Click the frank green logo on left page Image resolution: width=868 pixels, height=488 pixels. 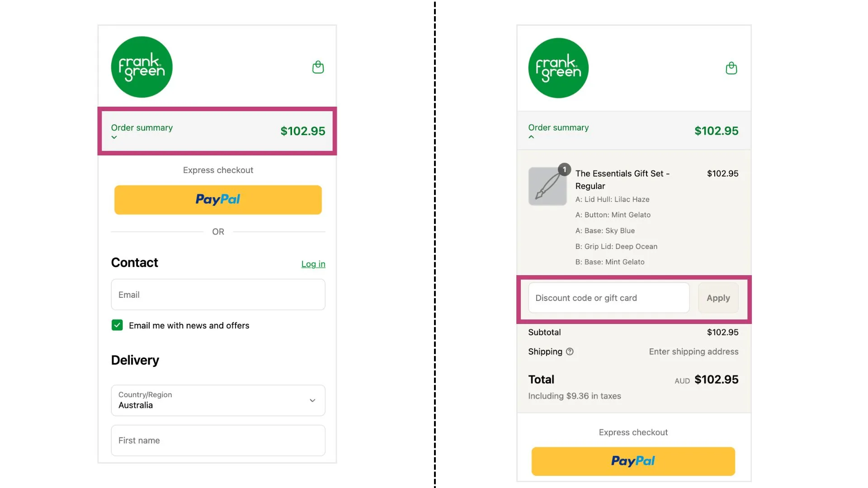142,66
